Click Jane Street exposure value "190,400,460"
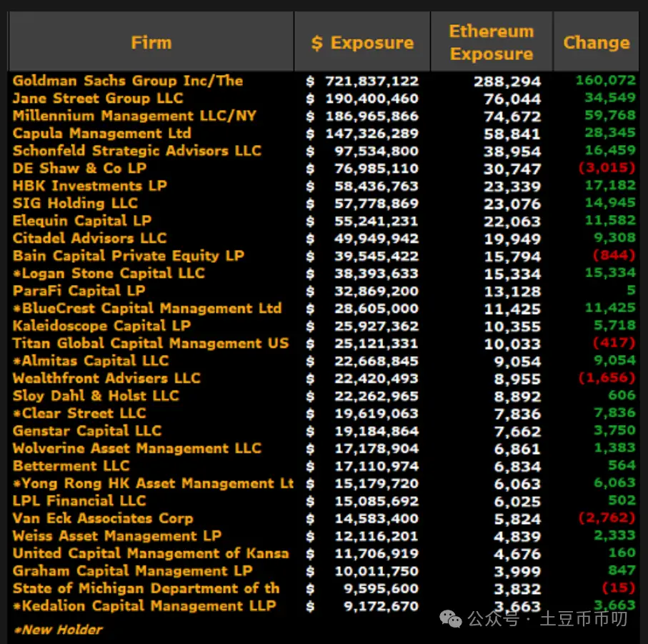The image size is (648, 644). tap(372, 99)
